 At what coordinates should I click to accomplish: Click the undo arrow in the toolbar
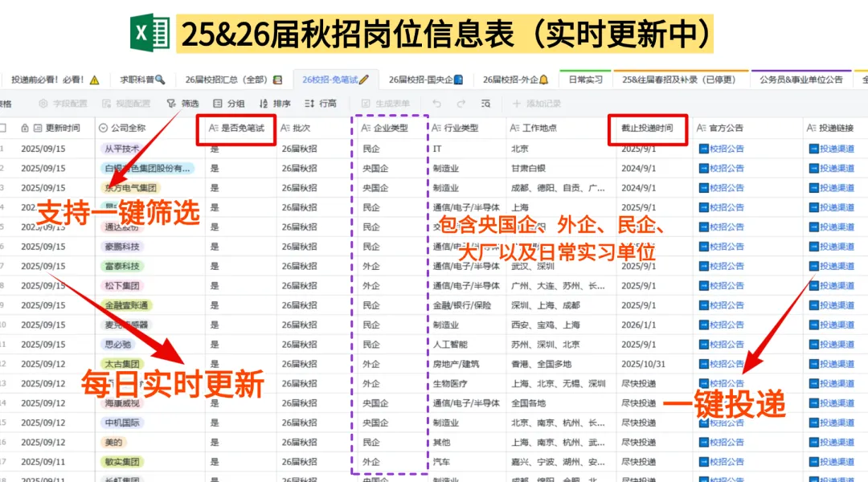[436, 104]
